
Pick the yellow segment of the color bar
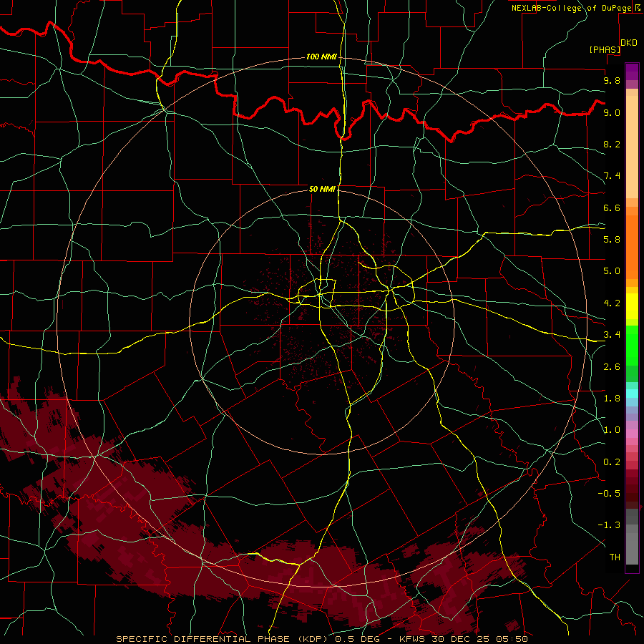pos(632,306)
